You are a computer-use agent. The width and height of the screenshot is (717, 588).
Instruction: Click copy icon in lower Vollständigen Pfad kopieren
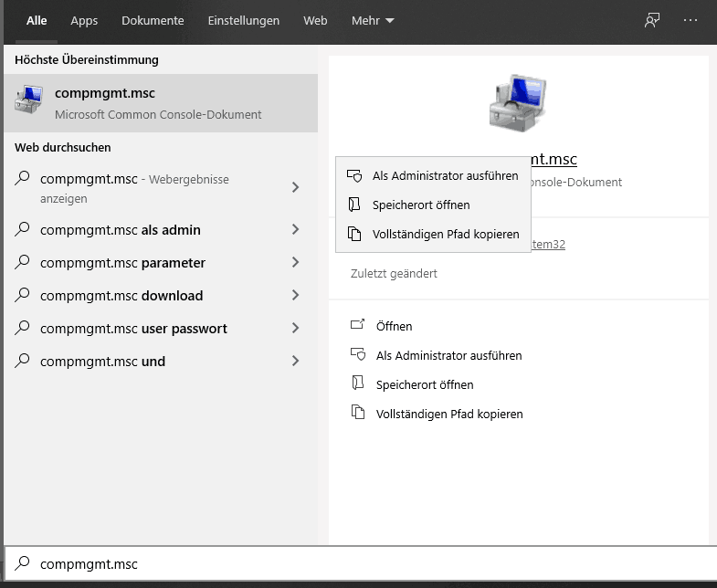coord(358,412)
